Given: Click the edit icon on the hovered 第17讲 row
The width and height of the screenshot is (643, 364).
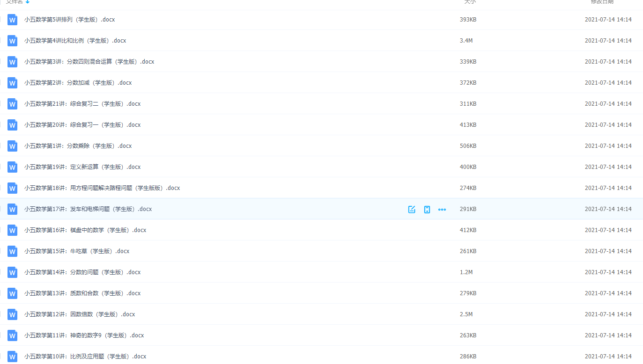Looking at the screenshot, I should [x=412, y=209].
